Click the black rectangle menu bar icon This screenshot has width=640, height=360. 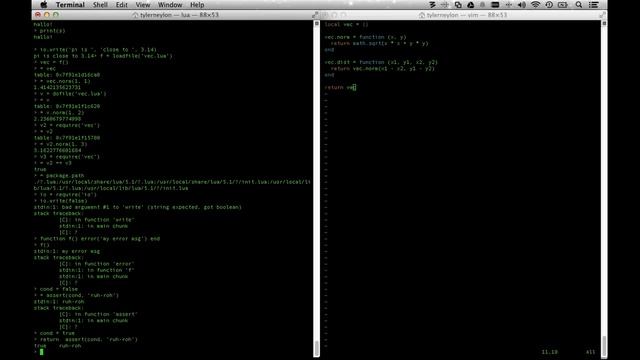pos(495,5)
